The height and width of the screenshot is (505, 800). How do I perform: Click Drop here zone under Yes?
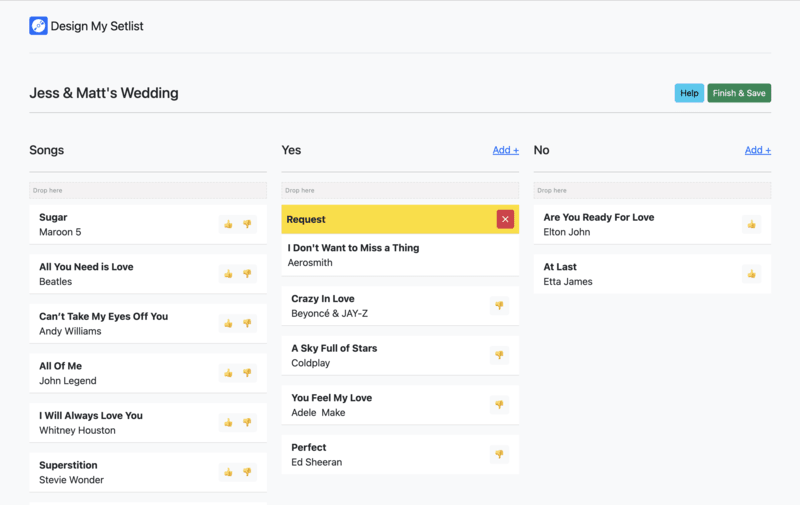400,190
